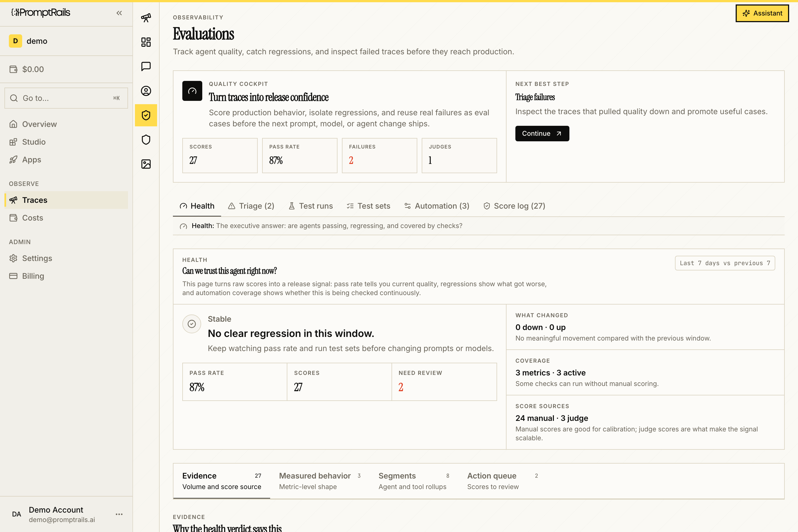Viewport: 798px width, 532px height.
Task: Click '0 down · 0 up' text
Action: [x=541, y=328]
